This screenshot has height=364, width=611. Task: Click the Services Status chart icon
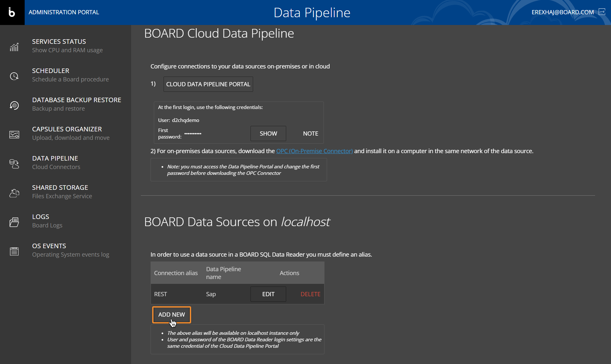click(x=14, y=47)
